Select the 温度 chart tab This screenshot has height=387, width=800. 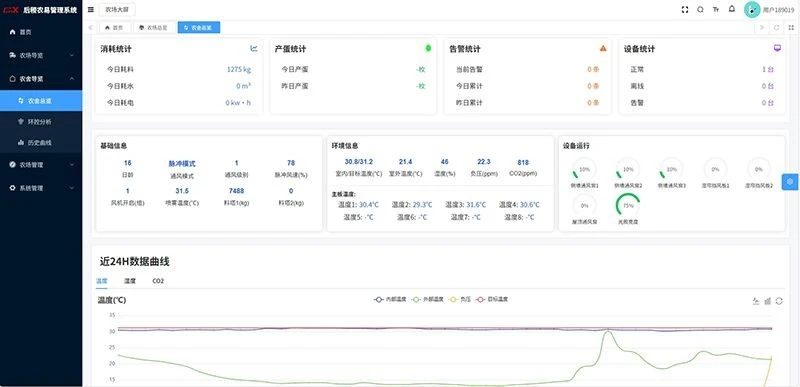click(x=102, y=281)
